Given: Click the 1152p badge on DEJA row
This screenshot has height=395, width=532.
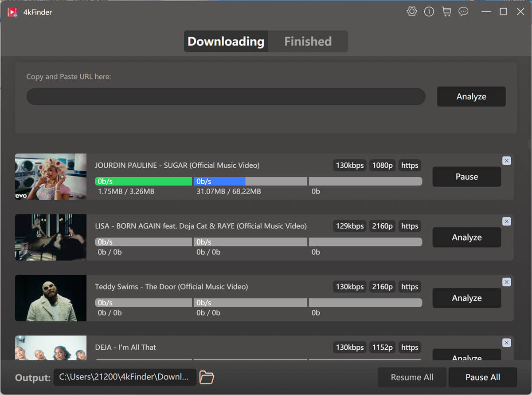Looking at the screenshot, I should (383, 348).
